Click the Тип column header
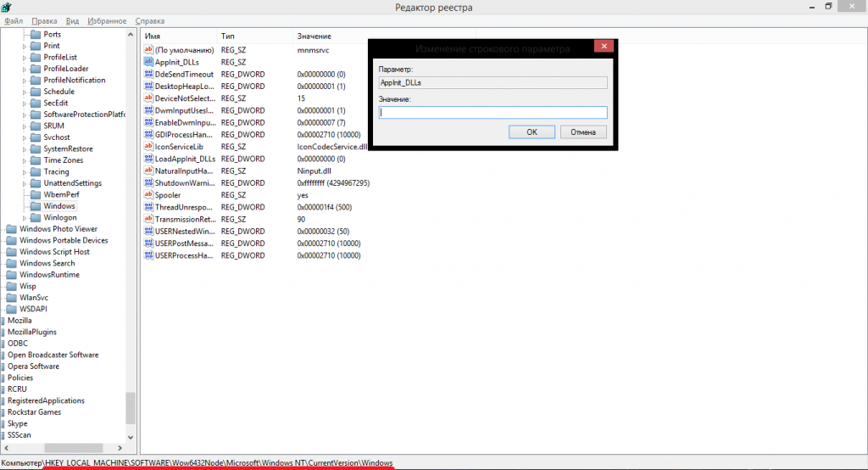Viewport: 868px width, 470px height. pos(229,36)
